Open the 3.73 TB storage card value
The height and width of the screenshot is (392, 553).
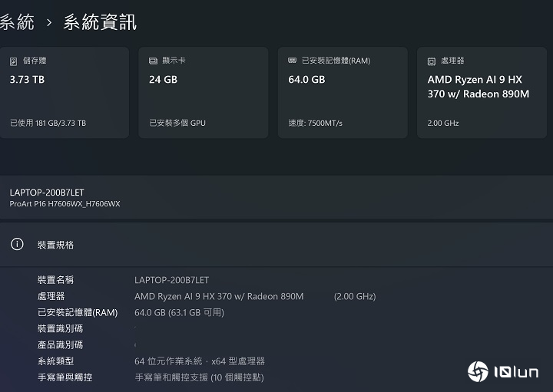27,79
